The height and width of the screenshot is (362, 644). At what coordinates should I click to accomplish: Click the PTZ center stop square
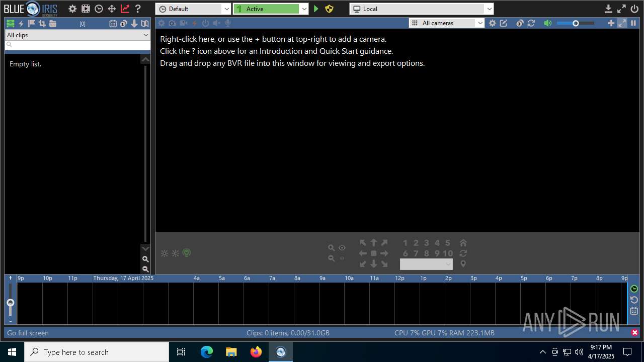[374, 253]
